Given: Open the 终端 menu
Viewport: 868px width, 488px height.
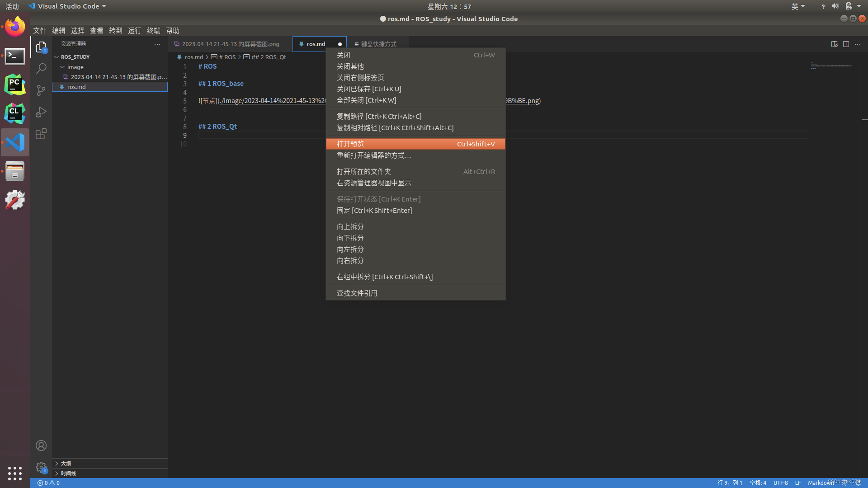Looking at the screenshot, I should [153, 30].
